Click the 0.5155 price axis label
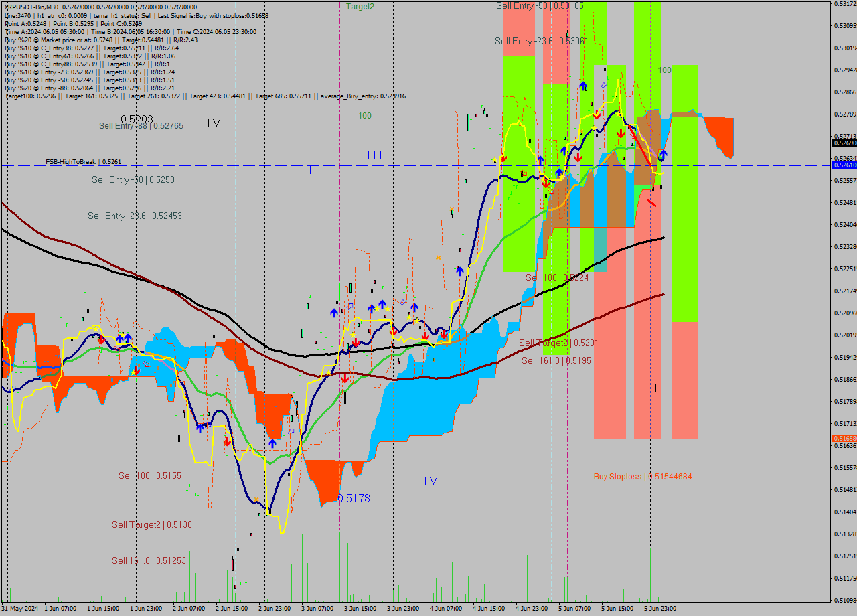Image resolution: width=857 pixels, height=616 pixels. (846, 467)
